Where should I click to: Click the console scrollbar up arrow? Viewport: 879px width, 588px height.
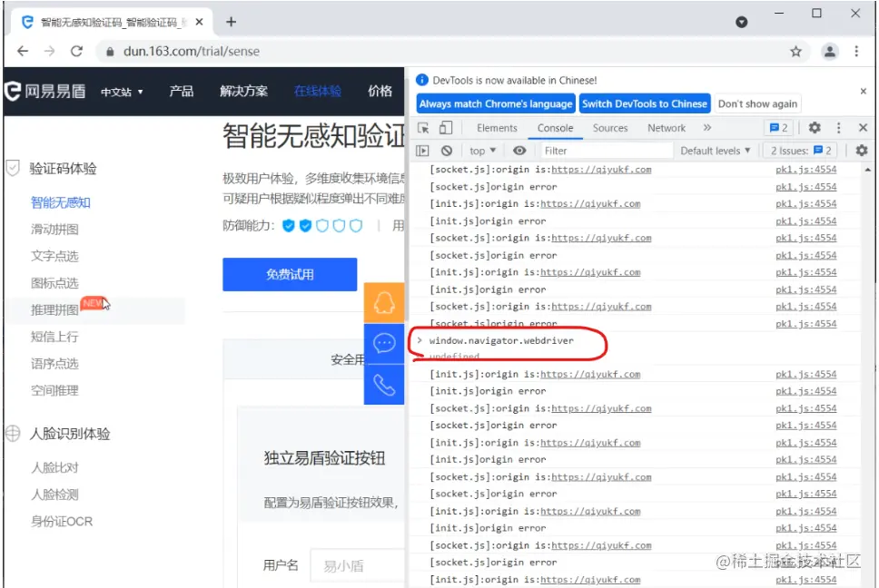[868, 170]
